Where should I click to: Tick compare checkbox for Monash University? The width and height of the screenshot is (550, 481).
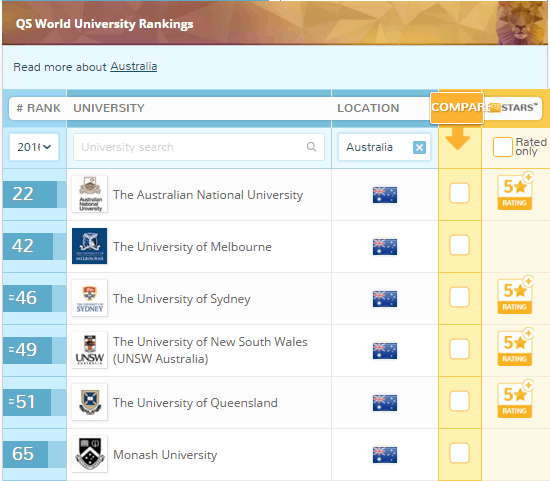tap(459, 453)
